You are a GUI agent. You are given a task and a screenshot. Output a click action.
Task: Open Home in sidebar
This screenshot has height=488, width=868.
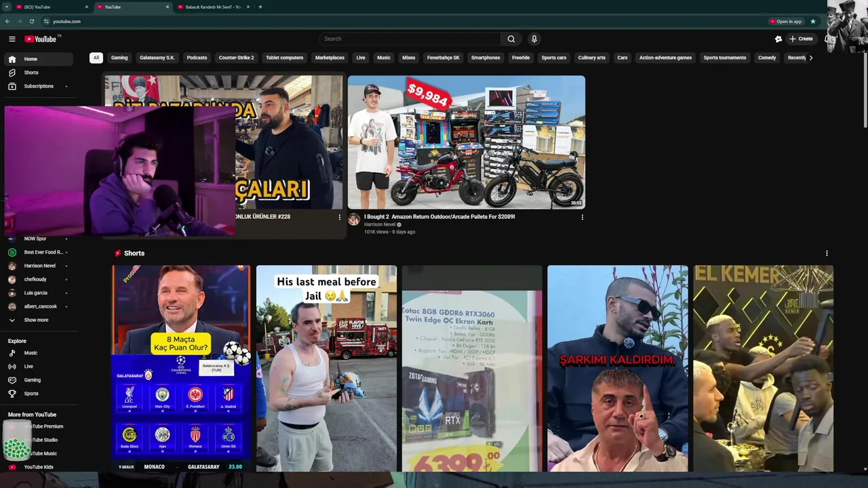click(x=39, y=59)
